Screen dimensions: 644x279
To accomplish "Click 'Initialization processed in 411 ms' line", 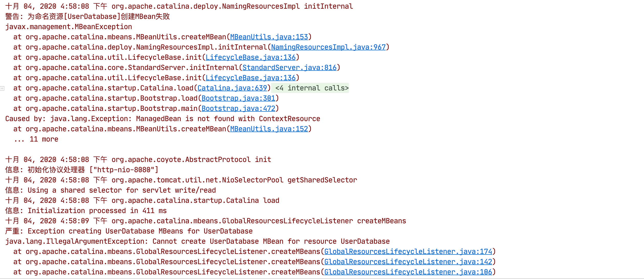I will click(x=97, y=211).
